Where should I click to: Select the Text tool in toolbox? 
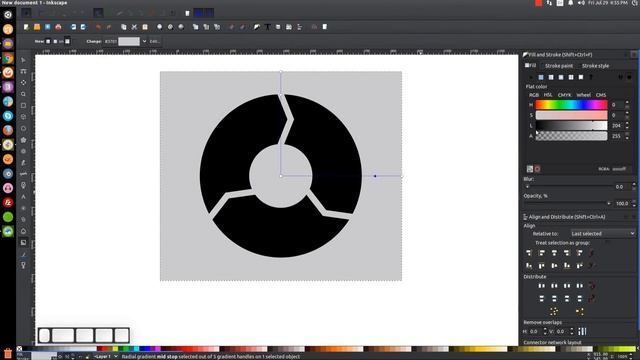click(23, 197)
